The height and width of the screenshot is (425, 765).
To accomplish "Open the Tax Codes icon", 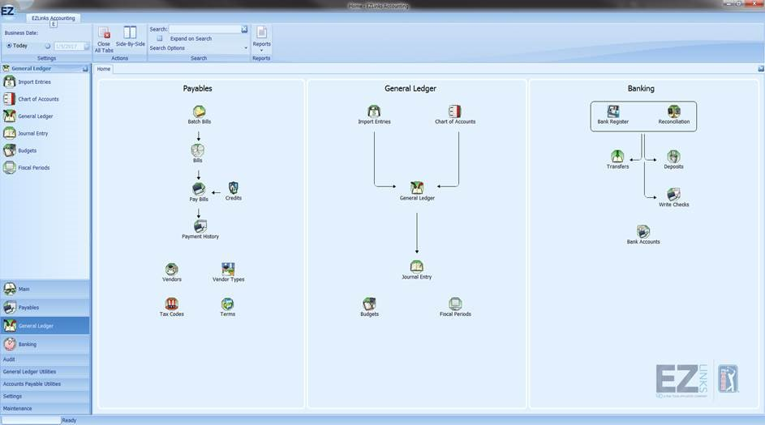I will click(x=172, y=307).
